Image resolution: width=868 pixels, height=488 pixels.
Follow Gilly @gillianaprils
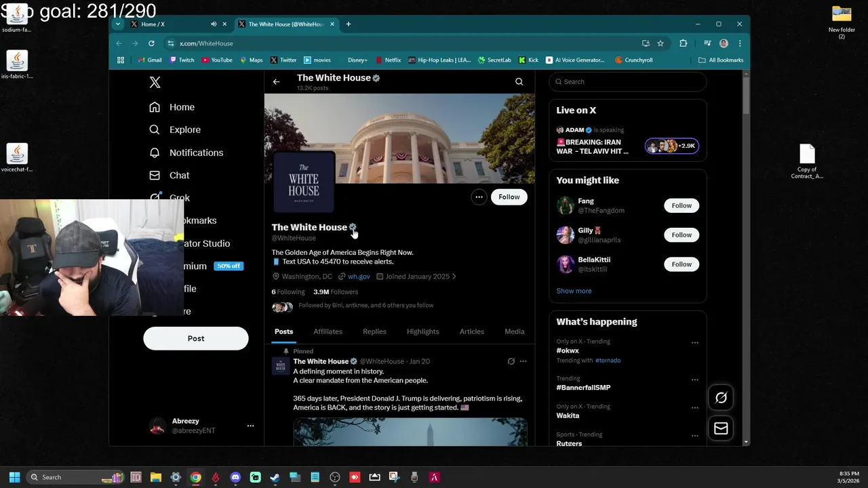tap(682, 235)
